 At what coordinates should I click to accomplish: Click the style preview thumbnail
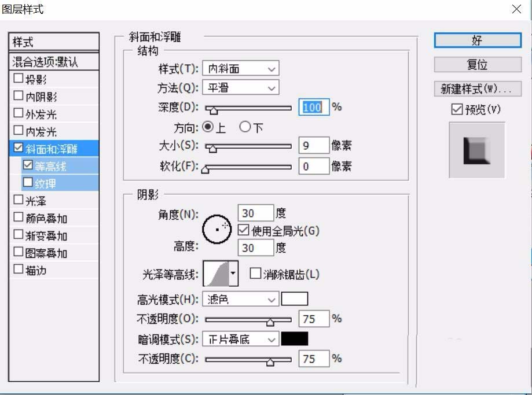tap(476, 149)
